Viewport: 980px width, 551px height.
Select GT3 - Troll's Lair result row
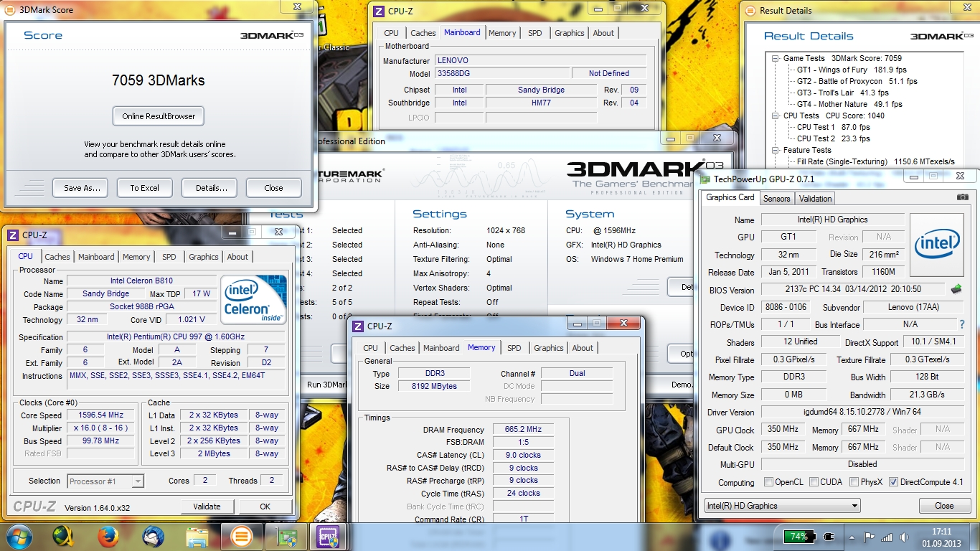843,93
